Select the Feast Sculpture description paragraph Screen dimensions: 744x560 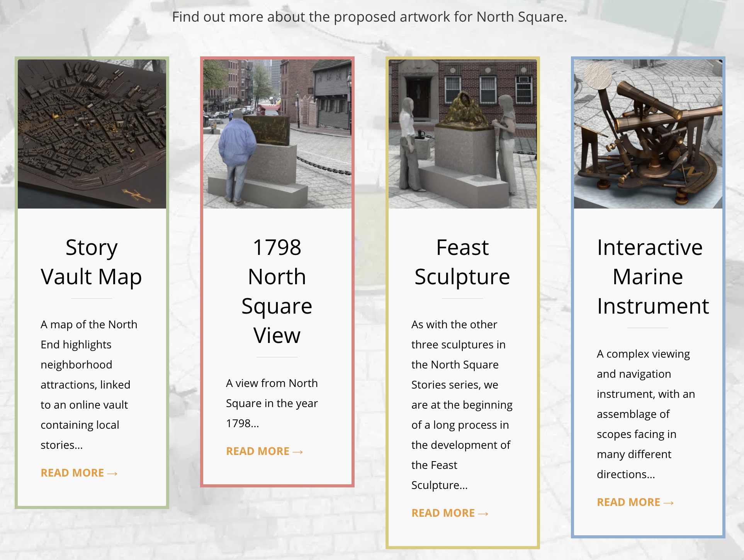pos(462,405)
